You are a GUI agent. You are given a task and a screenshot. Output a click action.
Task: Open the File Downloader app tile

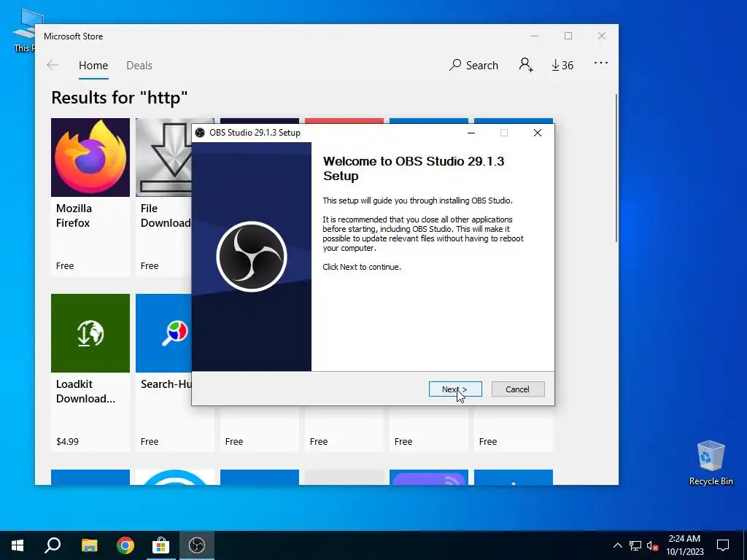pos(163,197)
